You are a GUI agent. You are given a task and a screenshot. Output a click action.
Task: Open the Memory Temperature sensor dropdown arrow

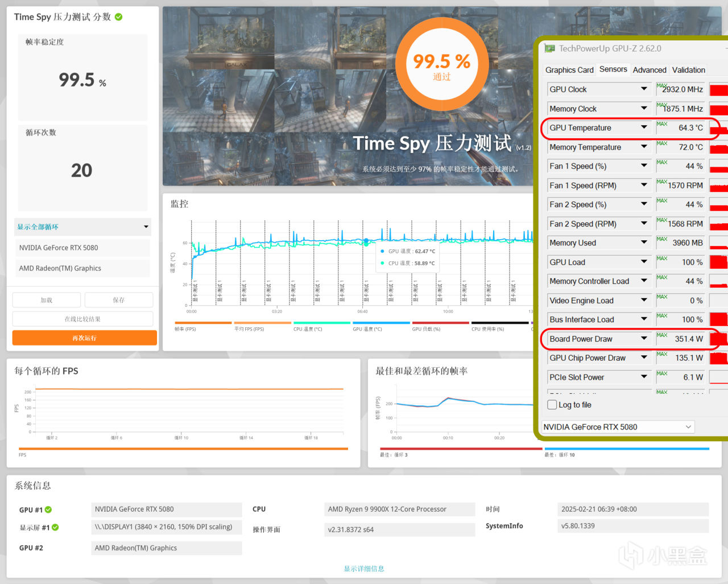coord(644,147)
